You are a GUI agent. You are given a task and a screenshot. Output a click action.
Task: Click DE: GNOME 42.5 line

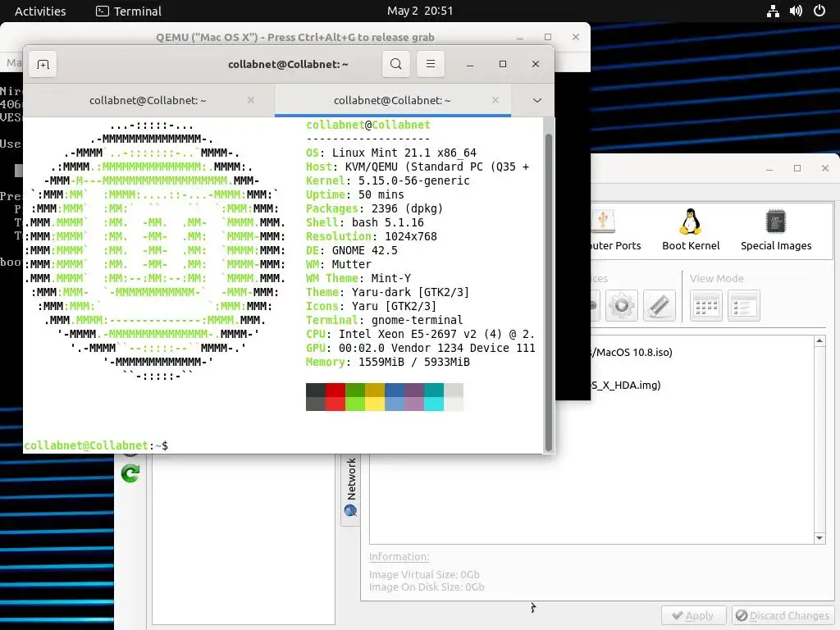pyautogui.click(x=351, y=250)
